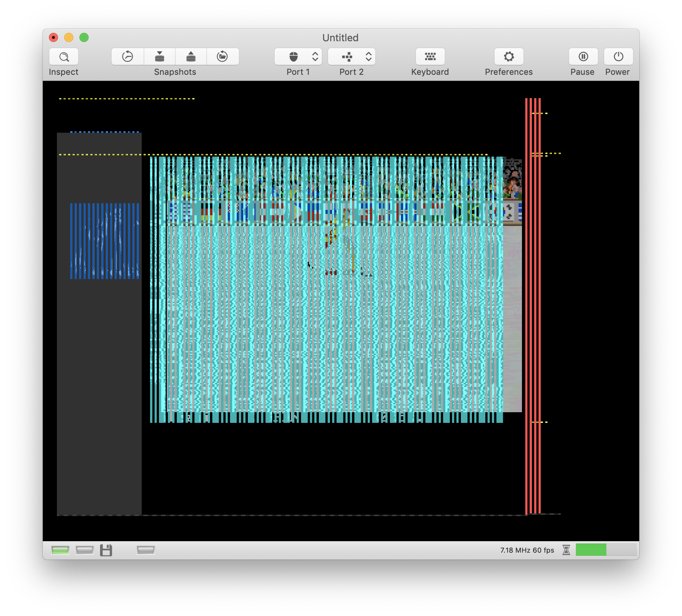Click the emulator display area
682x616 pixels.
341,311
